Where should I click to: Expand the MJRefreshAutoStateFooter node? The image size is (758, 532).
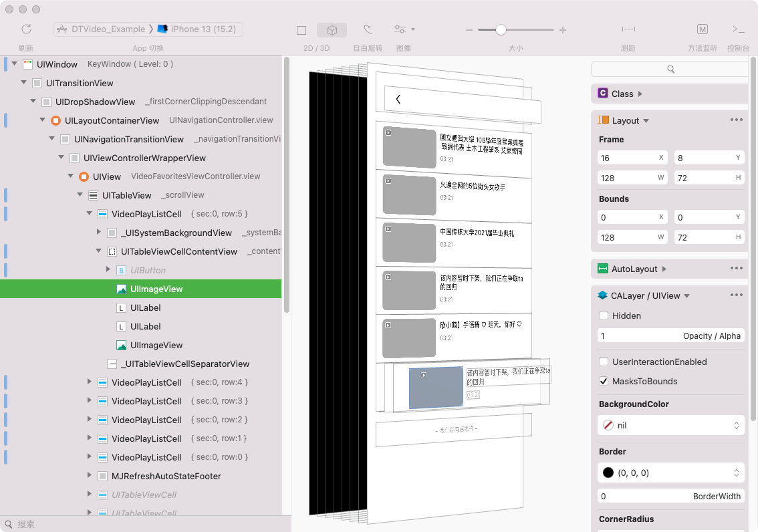click(90, 475)
